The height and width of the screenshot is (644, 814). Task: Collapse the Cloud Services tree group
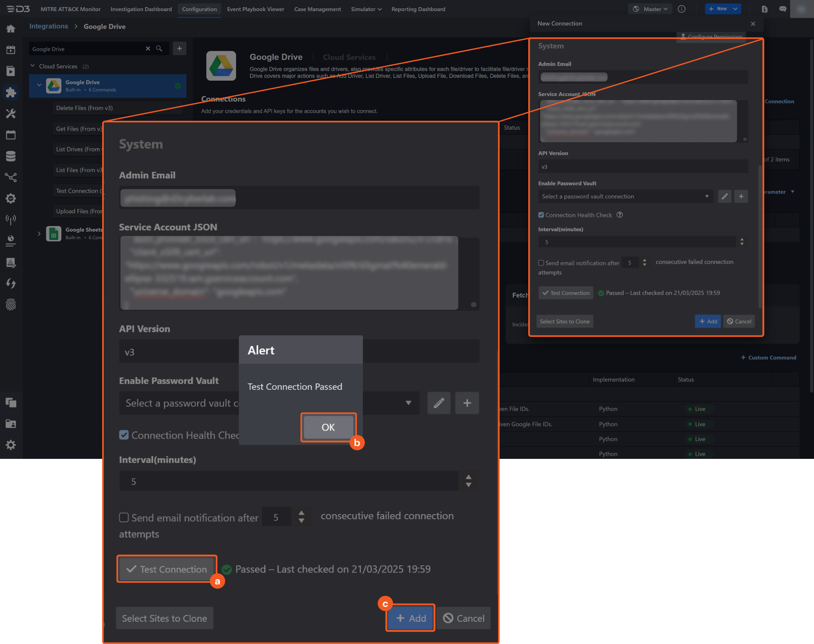point(33,66)
